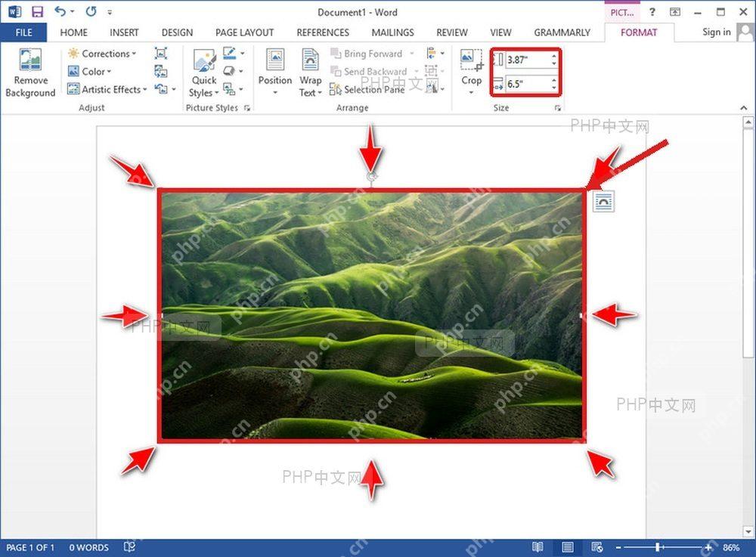Open the Reset Picture dropdown arrow

pos(174,89)
